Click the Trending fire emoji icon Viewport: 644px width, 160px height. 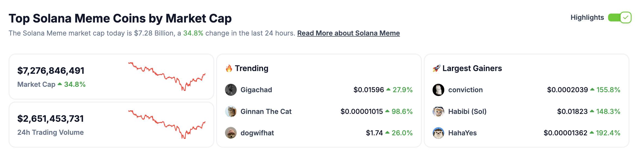point(229,68)
